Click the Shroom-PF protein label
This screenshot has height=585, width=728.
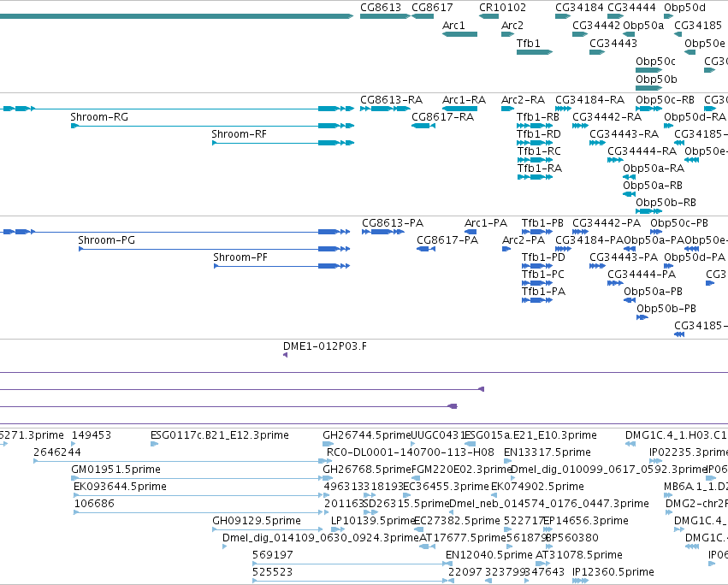[x=240, y=257]
